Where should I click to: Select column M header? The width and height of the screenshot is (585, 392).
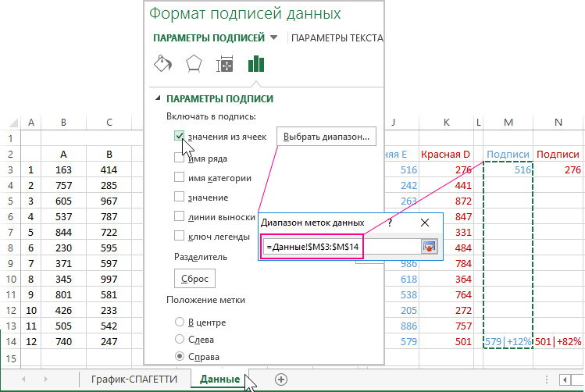tap(508, 123)
